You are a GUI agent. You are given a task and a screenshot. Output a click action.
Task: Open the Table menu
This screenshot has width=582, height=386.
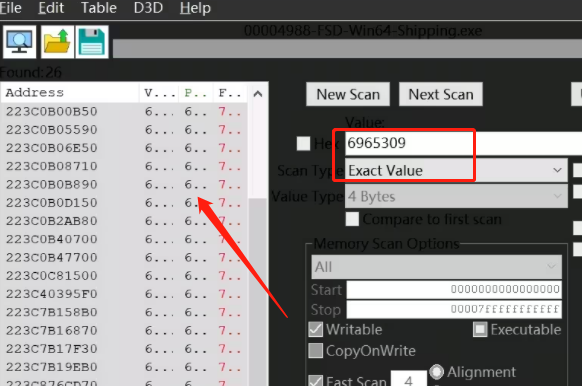pos(99,8)
